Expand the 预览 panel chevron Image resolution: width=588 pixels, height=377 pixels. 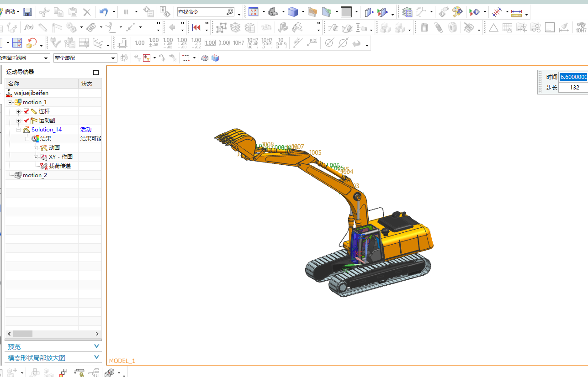tap(96, 346)
